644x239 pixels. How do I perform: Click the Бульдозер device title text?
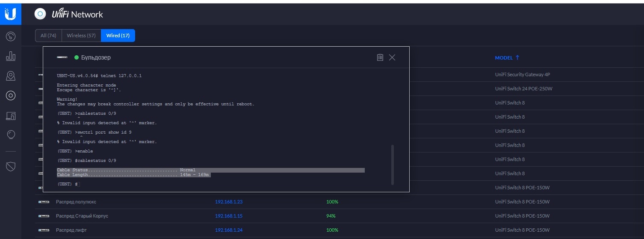[96, 57]
